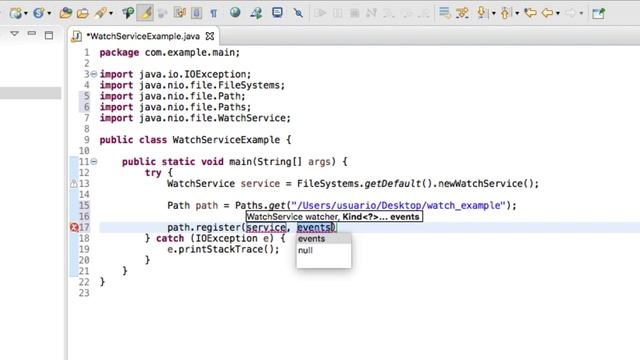Image resolution: width=640 pixels, height=360 pixels.
Task: Click "import java.nio.file.WatchService;" on line 7
Action: pos(195,118)
